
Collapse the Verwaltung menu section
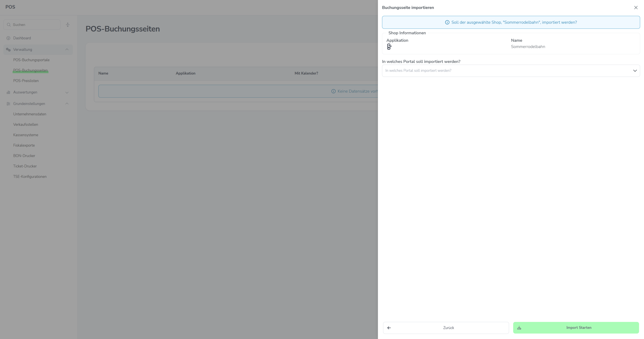(x=67, y=49)
